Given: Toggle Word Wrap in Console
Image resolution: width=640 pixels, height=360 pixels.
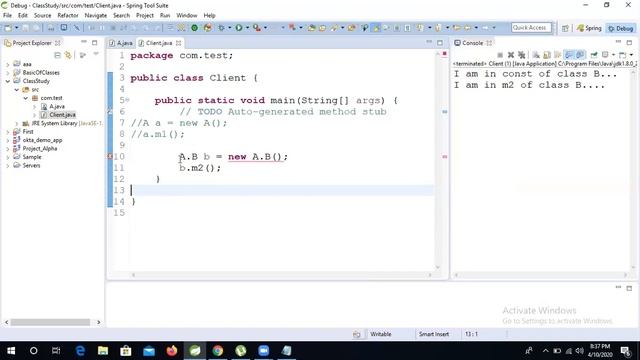Looking at the screenshot, I should point(558,55).
